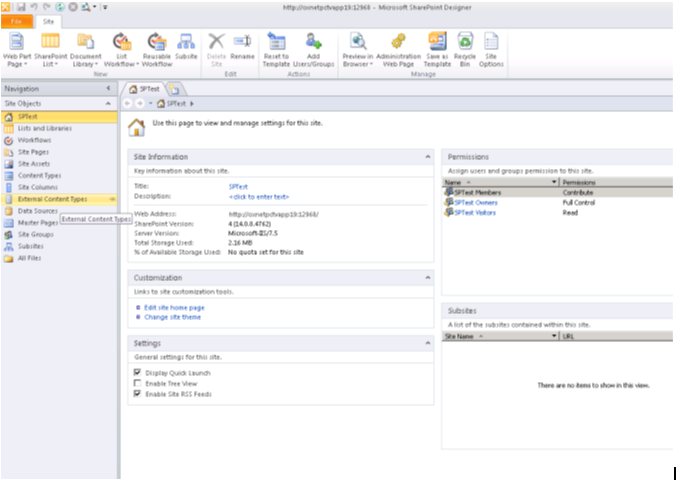Open SPTest Visitors group
The image size is (685, 483).
coord(475,213)
